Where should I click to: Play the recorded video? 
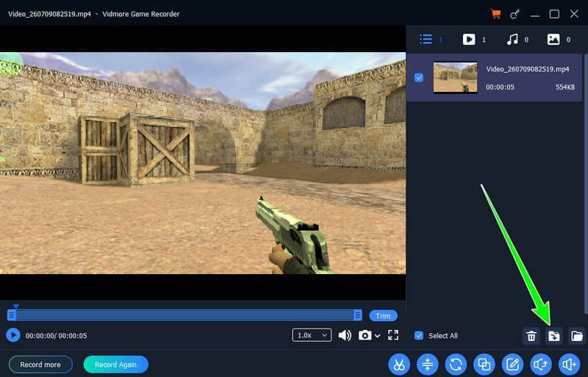(13, 335)
